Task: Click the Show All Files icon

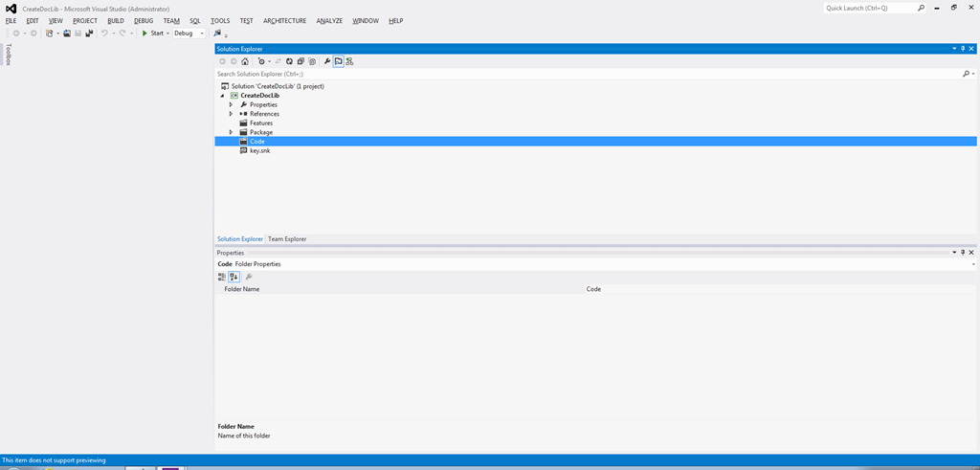Action: coord(312,61)
